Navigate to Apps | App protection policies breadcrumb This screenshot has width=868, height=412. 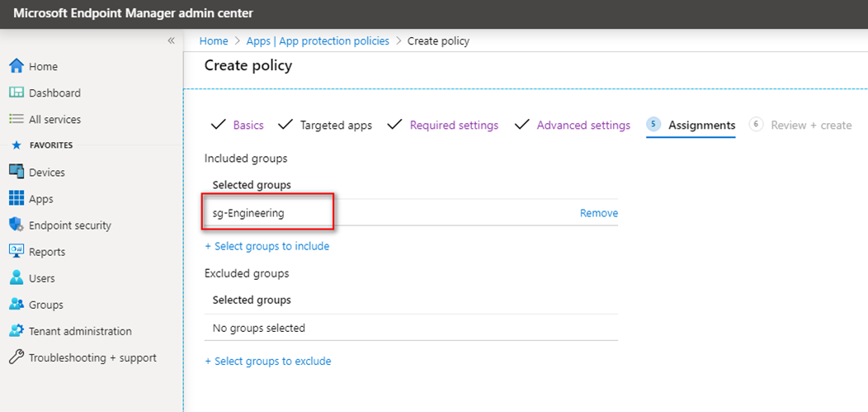click(x=318, y=41)
